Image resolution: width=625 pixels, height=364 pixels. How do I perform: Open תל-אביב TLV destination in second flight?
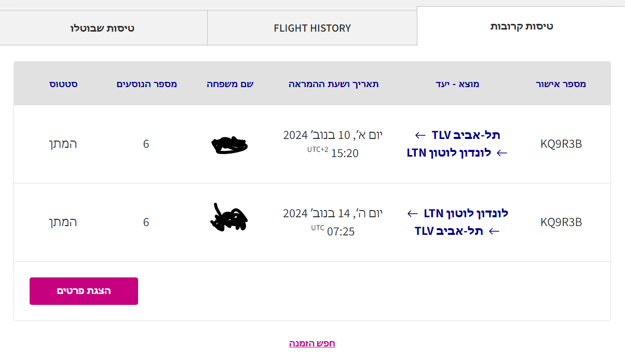(x=449, y=231)
